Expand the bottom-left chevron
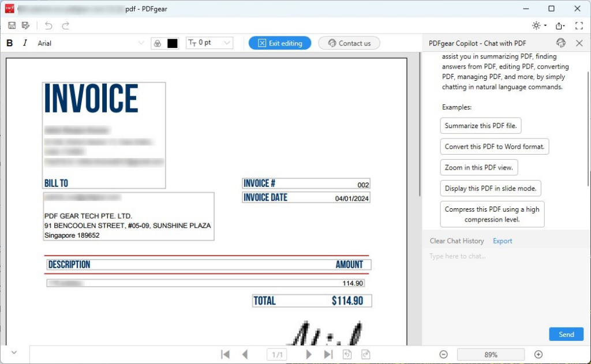The height and width of the screenshot is (364, 591). click(x=14, y=352)
